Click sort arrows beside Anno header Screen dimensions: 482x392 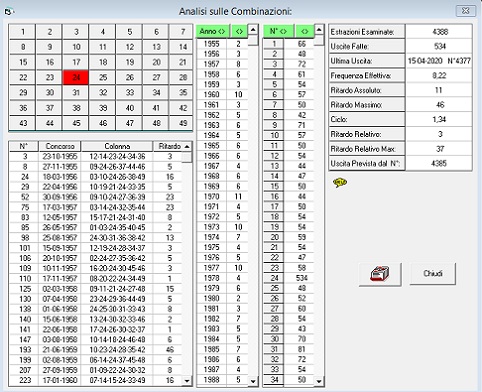239,31
